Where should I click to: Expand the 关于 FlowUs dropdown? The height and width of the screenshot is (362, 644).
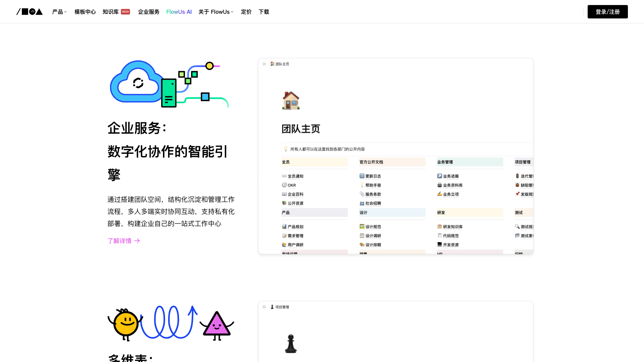[x=216, y=12]
